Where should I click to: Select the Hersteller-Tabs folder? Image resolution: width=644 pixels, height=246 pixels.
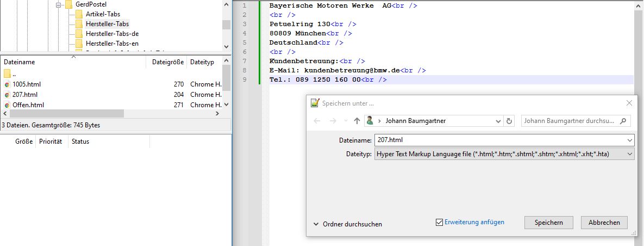coord(107,24)
